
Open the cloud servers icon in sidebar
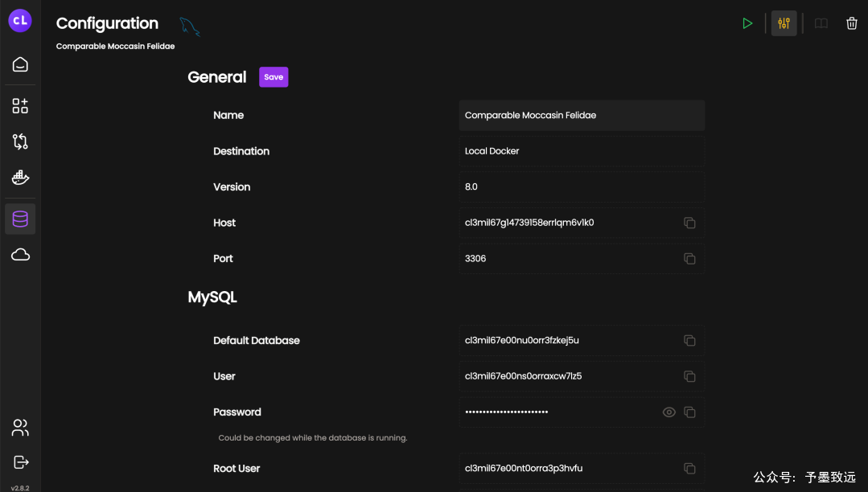click(20, 255)
